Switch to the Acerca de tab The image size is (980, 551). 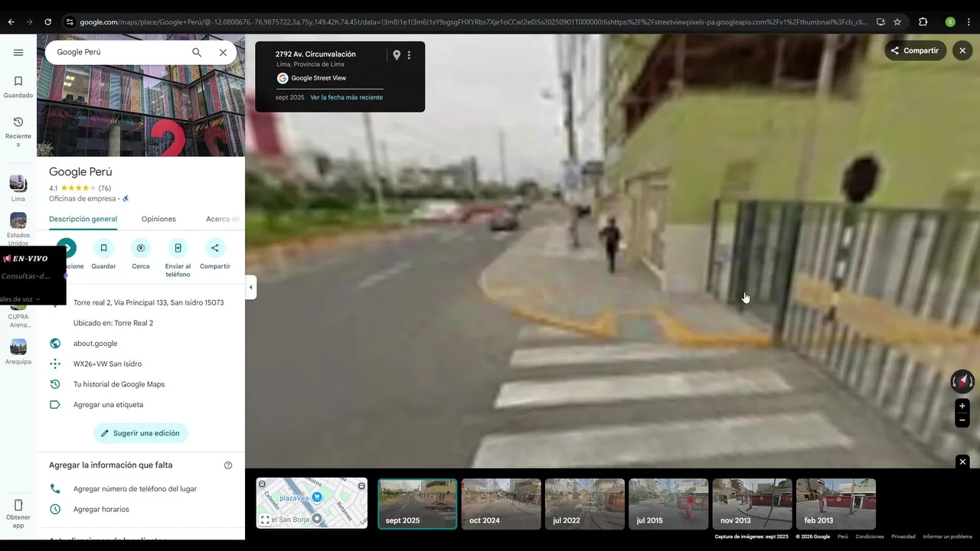223,219
